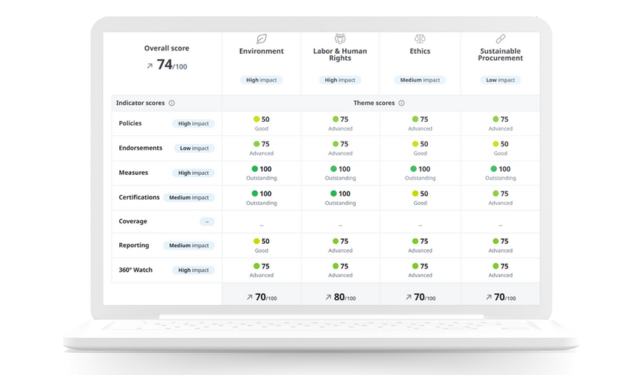Select the Environment column header
The width and height of the screenshot is (634, 375).
(261, 51)
